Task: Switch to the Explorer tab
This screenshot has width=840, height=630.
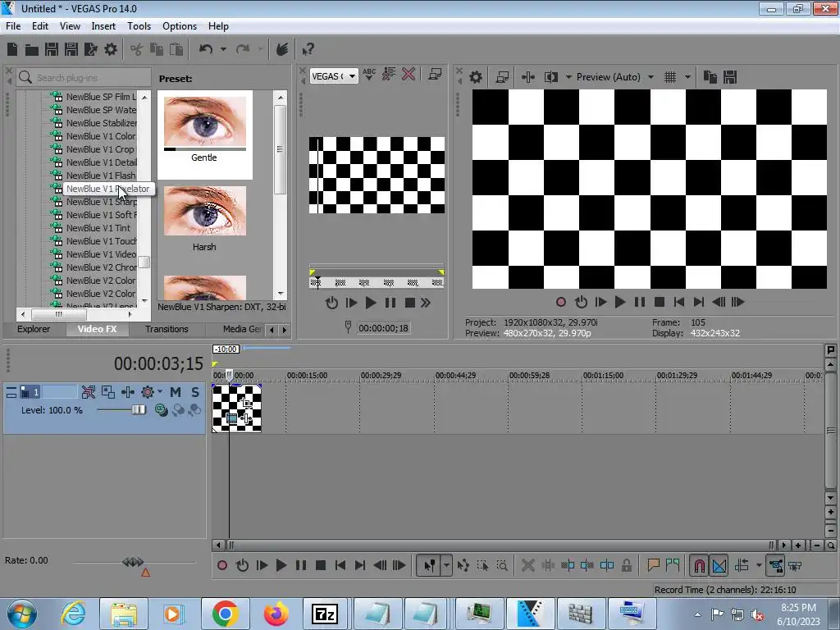Action: pos(34,330)
